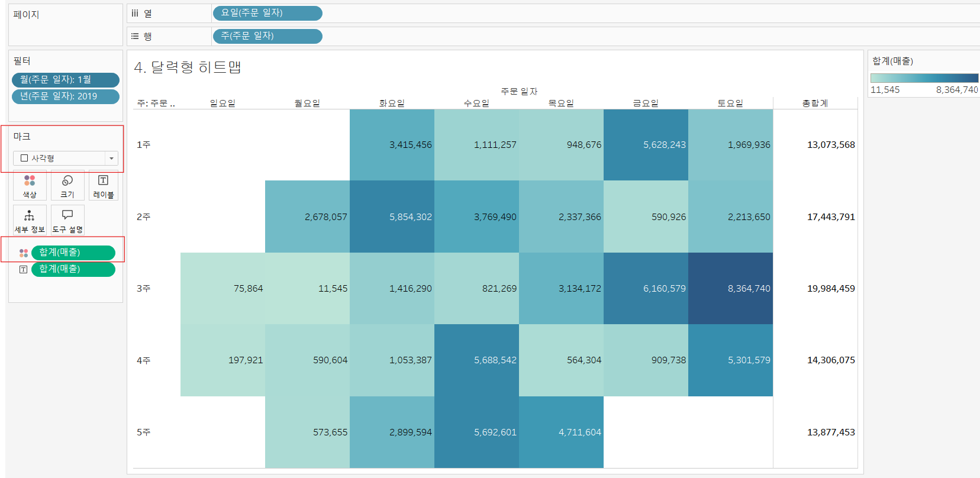This screenshot has height=478, width=980.
Task: Select the 요일(주문 일자) pill on columns
Action: tap(267, 13)
